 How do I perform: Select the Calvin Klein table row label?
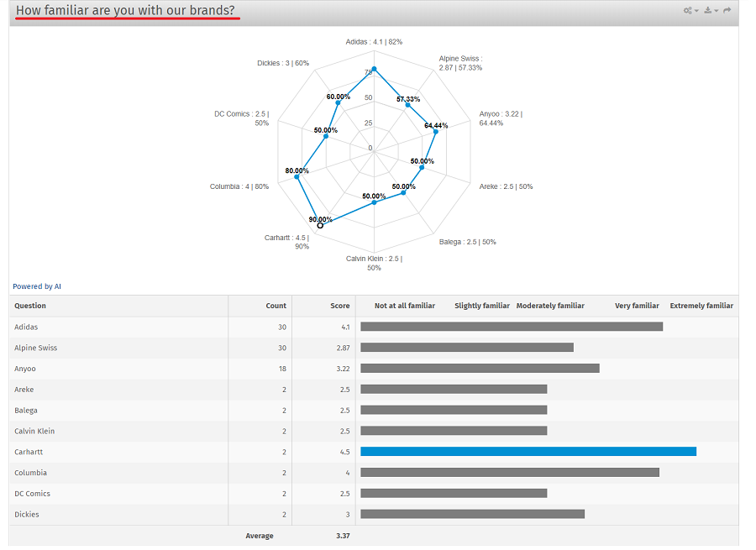(36, 431)
